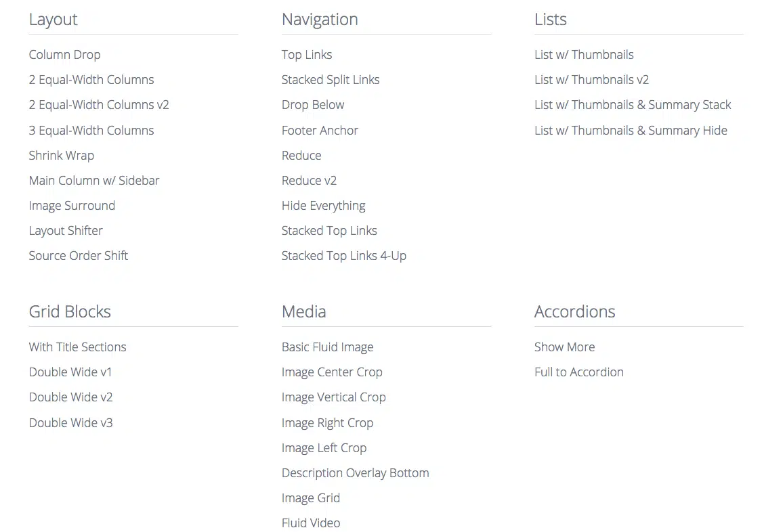Open the Show More accordion pattern
764x532 pixels.
pyautogui.click(x=564, y=347)
